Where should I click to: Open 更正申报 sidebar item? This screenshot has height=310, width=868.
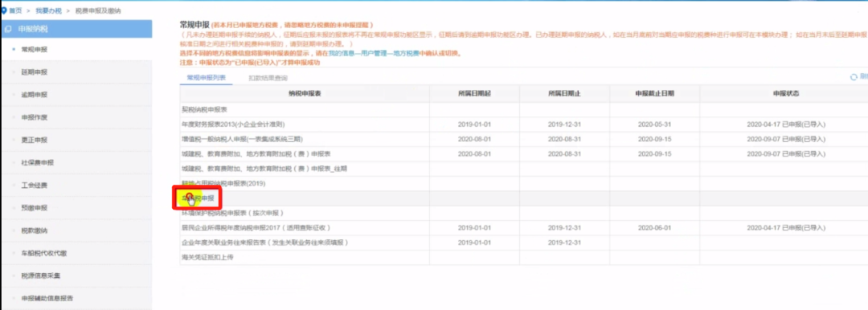[x=35, y=140]
